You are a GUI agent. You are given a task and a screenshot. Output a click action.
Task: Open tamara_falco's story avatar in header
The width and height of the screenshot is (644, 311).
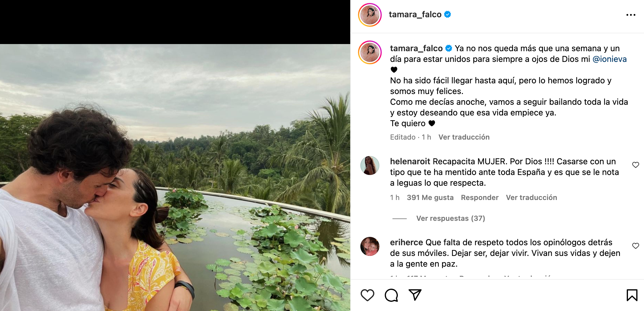click(370, 15)
